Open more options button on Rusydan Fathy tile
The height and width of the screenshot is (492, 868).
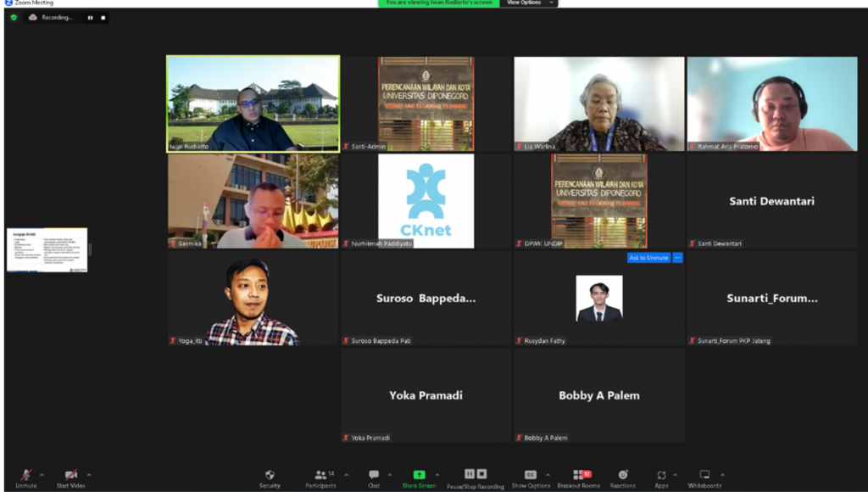click(x=677, y=258)
